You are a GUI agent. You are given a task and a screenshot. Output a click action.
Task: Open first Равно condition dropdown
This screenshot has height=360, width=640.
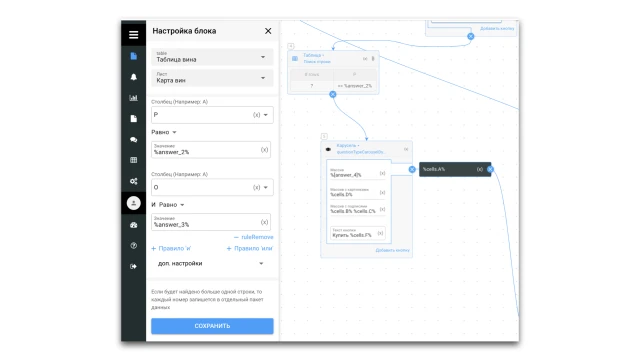[x=164, y=132]
